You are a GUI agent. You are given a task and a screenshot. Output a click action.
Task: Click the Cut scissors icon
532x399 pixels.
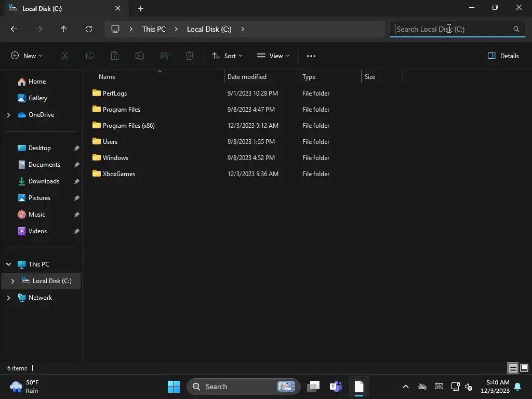tap(65, 56)
